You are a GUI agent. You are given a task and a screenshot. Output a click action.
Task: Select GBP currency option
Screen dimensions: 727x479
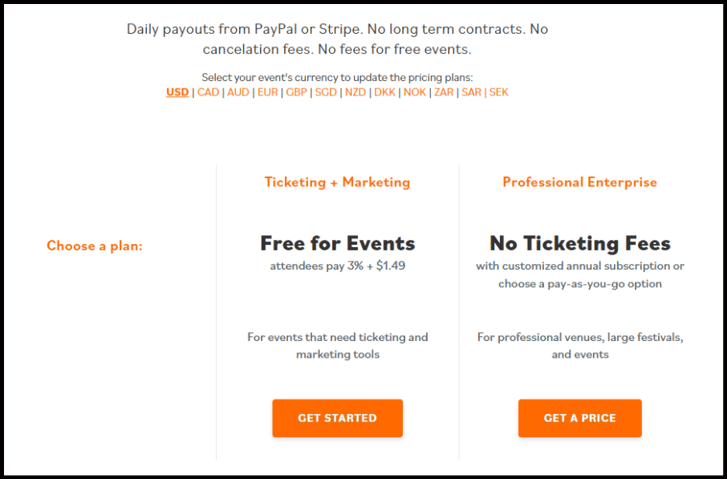point(296,92)
